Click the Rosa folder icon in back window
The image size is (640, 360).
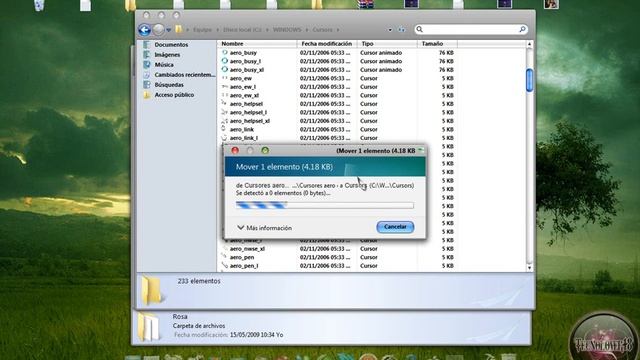point(148,327)
